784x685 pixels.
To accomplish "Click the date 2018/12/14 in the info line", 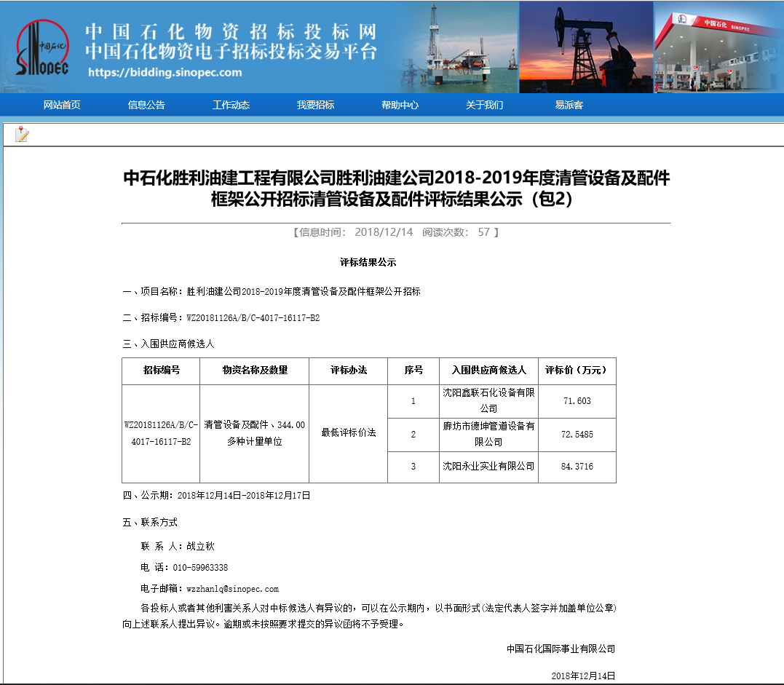I will [x=384, y=232].
